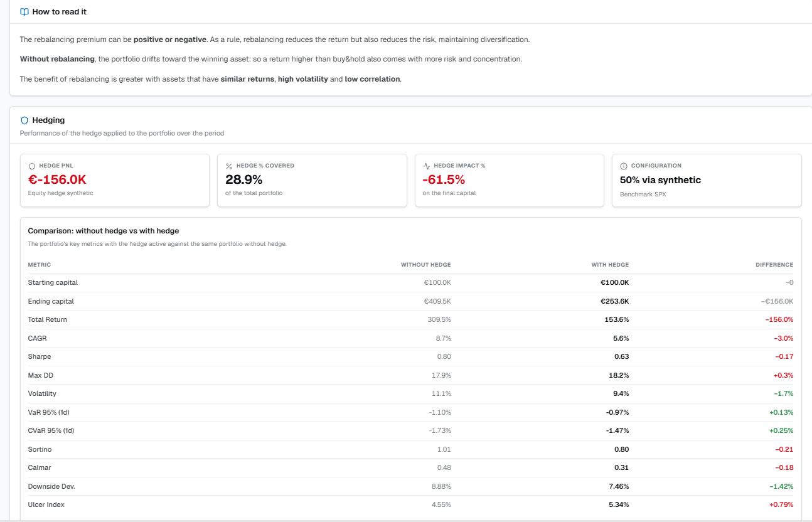The width and height of the screenshot is (812, 522).
Task: Select the Starting capital row label
Action: point(53,282)
